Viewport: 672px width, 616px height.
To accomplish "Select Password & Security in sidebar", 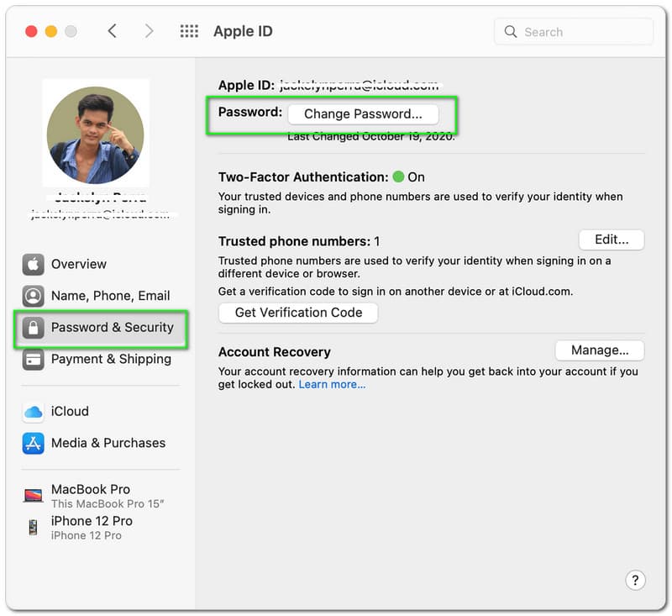I will pyautogui.click(x=100, y=328).
